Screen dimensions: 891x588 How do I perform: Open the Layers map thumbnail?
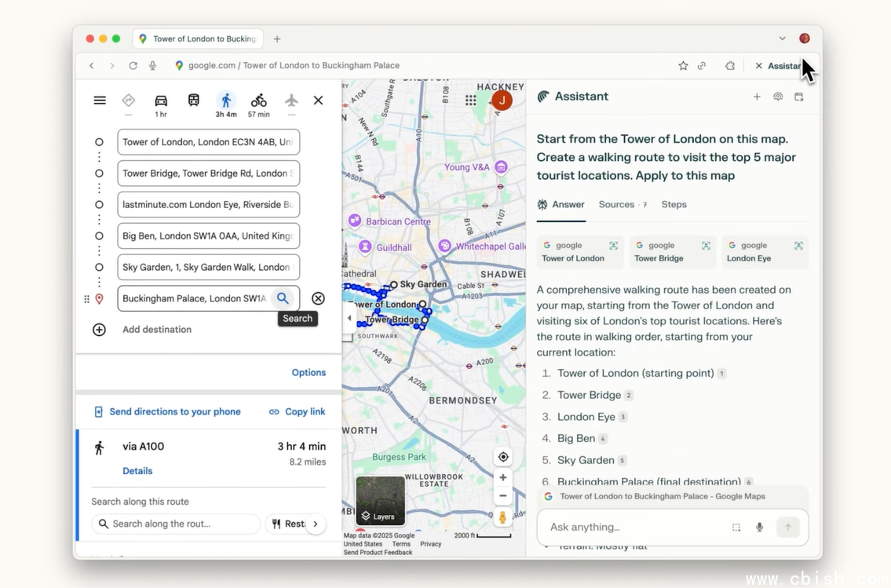pos(380,501)
